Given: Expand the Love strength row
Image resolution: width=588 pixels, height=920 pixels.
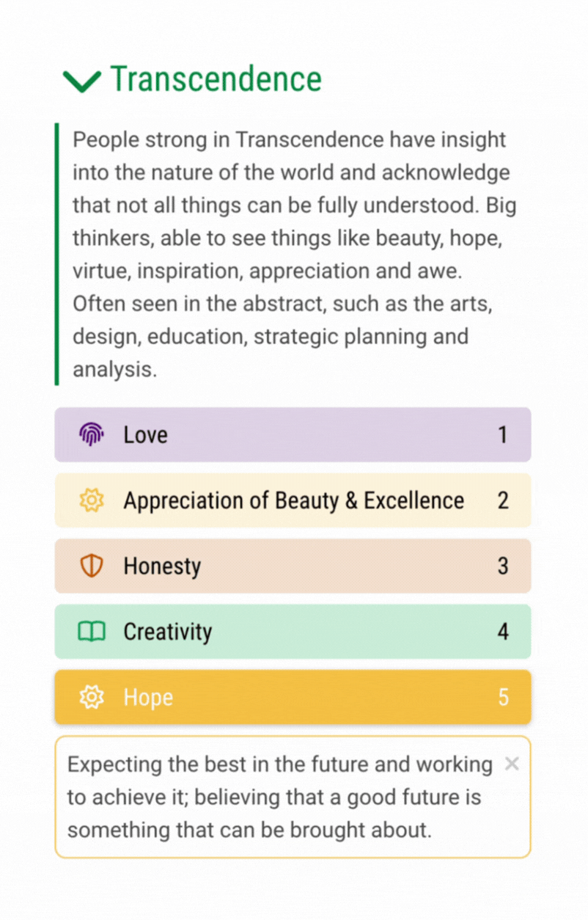Looking at the screenshot, I should (293, 435).
